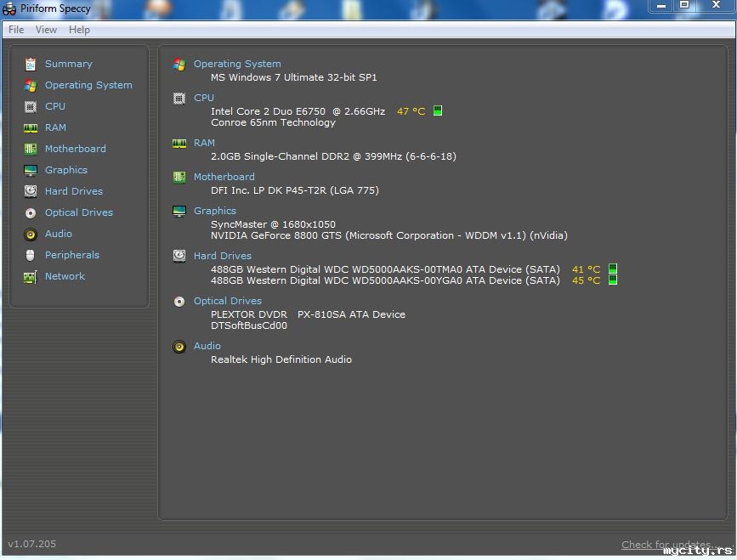Open the File menu
The image size is (737, 560).
click(x=16, y=30)
